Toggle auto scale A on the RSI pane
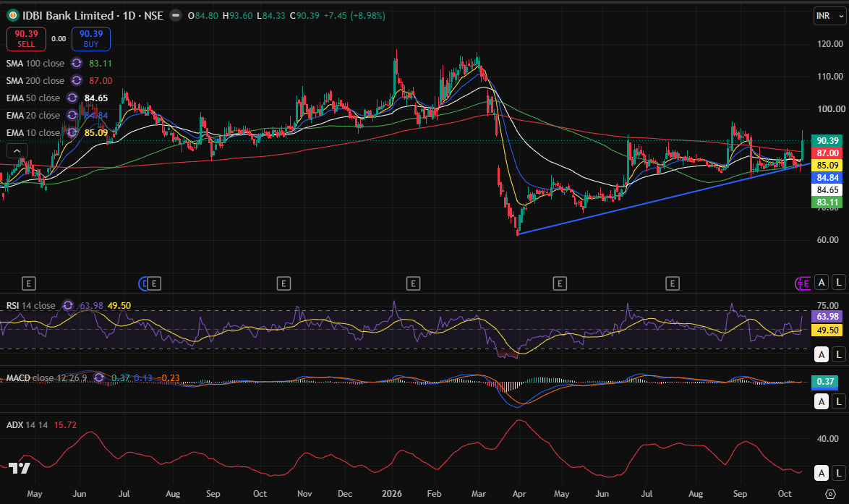Viewport: 849px width, 504px height. (822, 354)
